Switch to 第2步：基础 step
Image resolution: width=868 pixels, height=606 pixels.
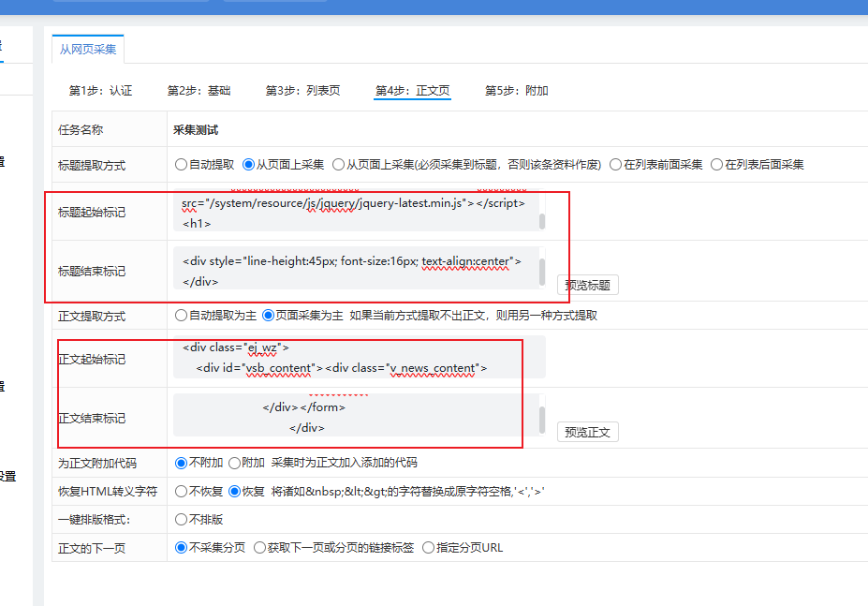[x=199, y=90]
